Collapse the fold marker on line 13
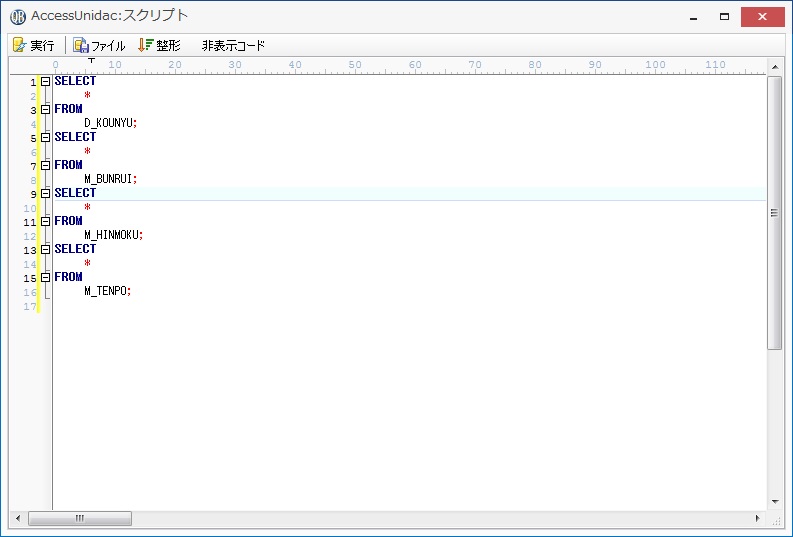The image size is (793, 537). (x=46, y=249)
